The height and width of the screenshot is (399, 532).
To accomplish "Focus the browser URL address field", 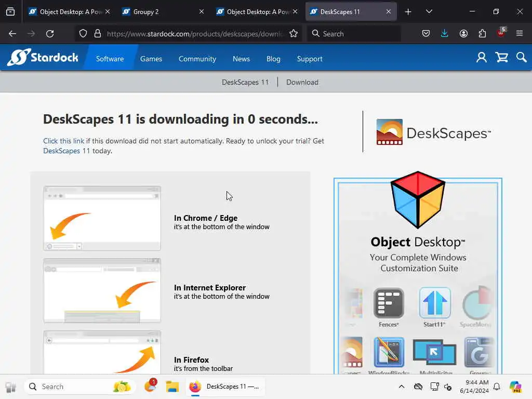I will pos(194,34).
